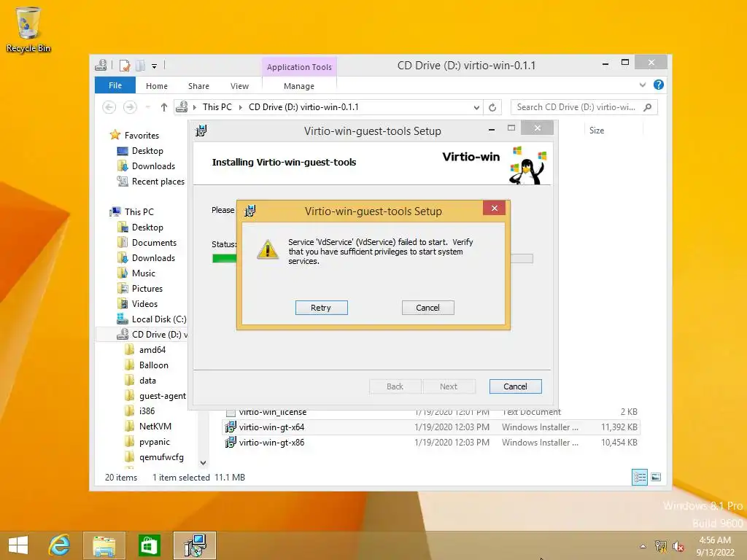
Task: Open Documents under This PC
Action: click(x=154, y=243)
